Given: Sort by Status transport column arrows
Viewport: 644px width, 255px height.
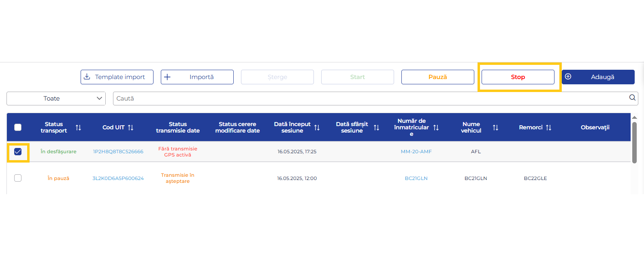Looking at the screenshot, I should (x=78, y=128).
